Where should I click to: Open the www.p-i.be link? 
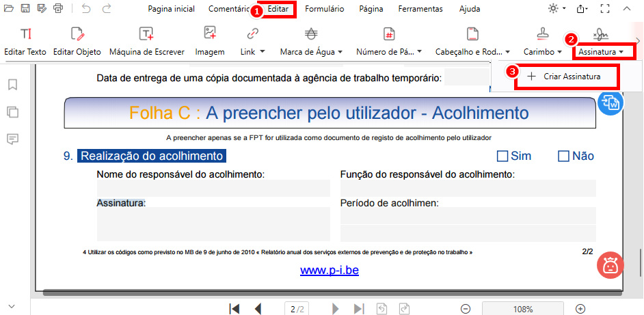(330, 271)
